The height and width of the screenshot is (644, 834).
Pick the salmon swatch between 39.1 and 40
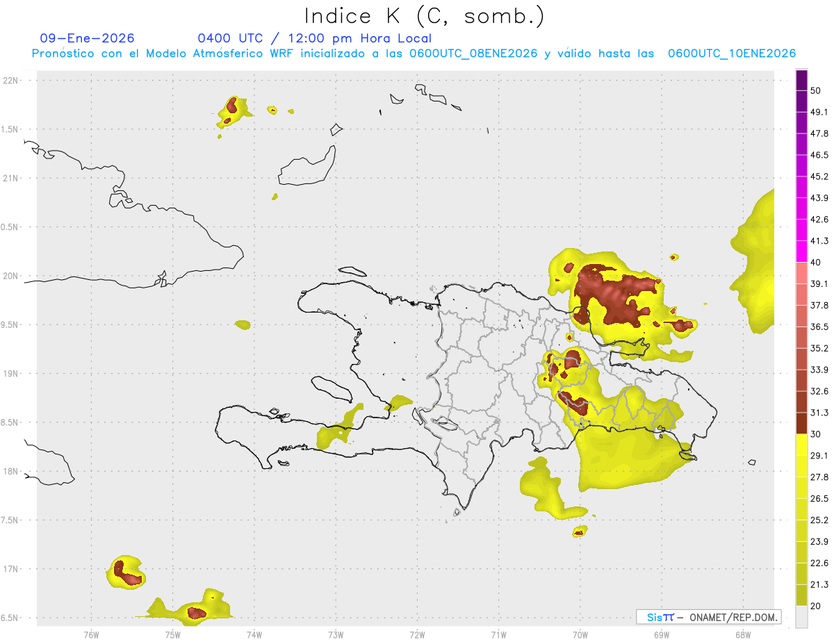click(x=801, y=273)
